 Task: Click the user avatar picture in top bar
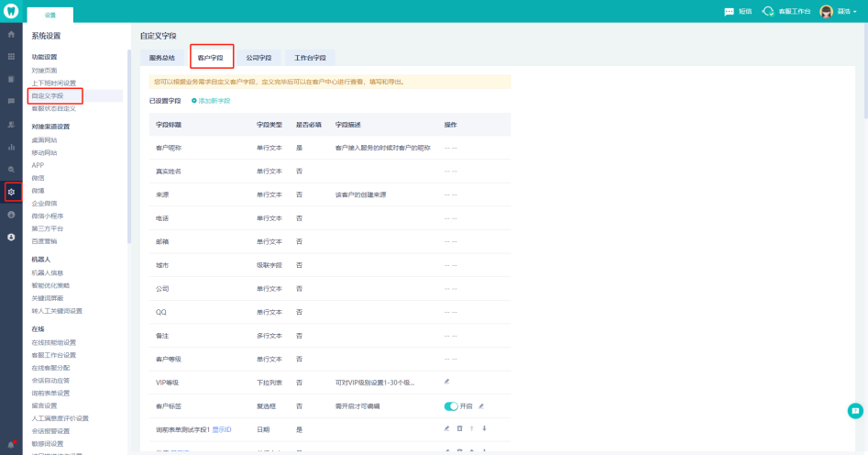pos(826,12)
